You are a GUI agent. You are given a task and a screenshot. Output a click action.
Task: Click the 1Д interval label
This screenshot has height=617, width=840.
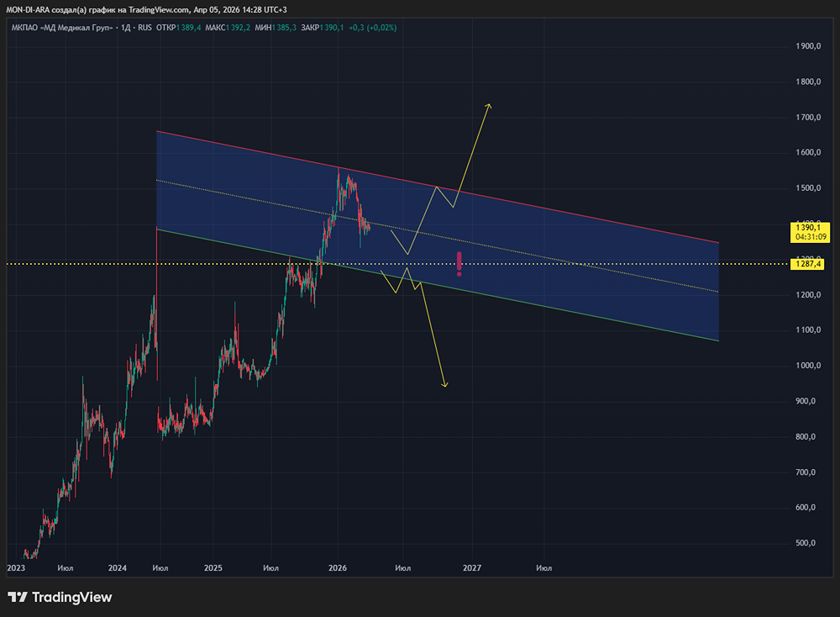pos(126,28)
